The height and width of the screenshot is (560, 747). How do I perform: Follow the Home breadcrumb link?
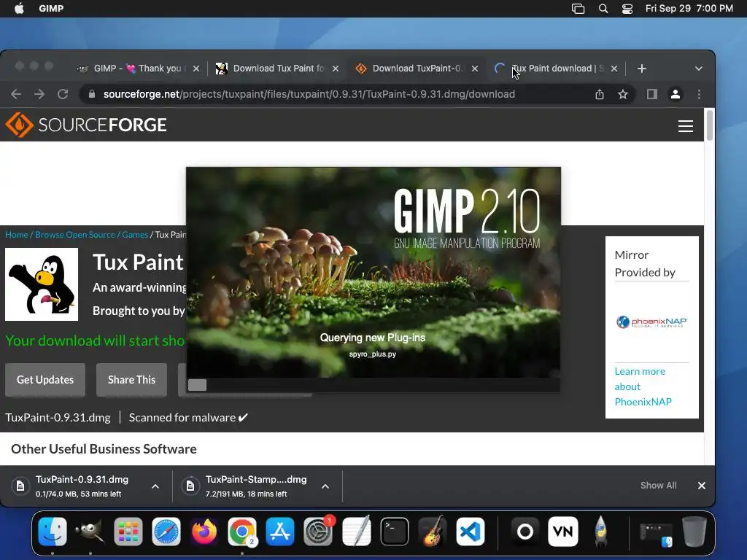[x=17, y=234]
